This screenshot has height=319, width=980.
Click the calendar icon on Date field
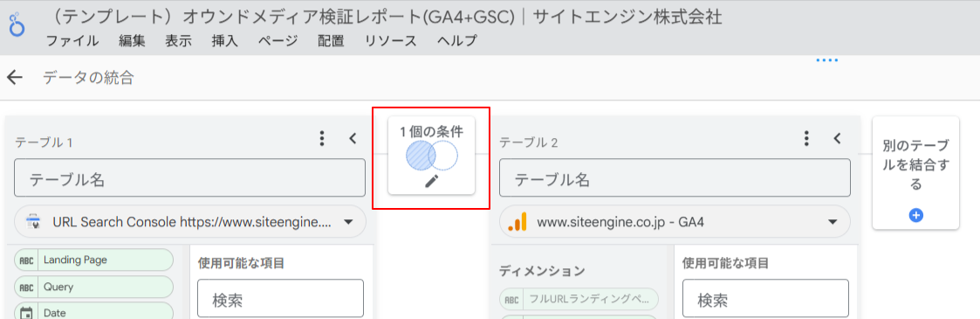pos(26,312)
